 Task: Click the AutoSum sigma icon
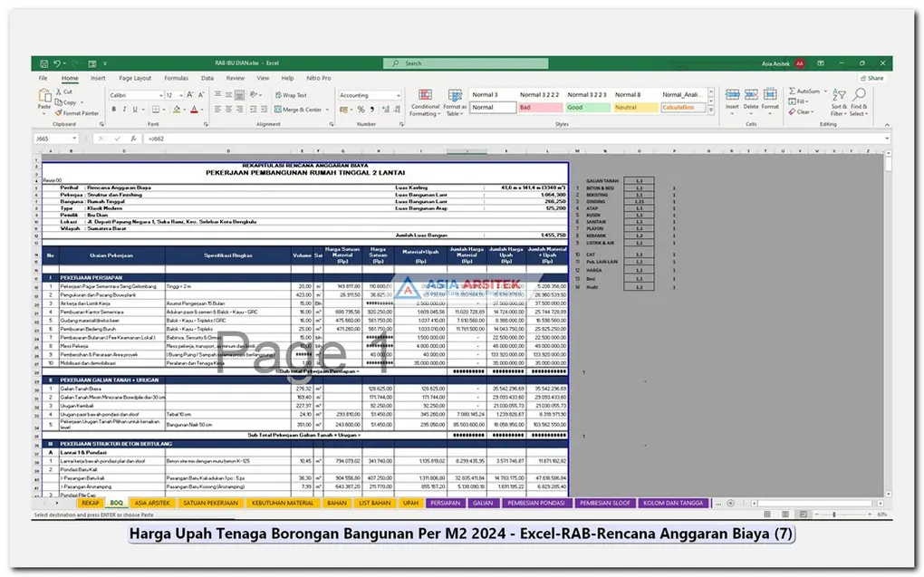(x=793, y=91)
